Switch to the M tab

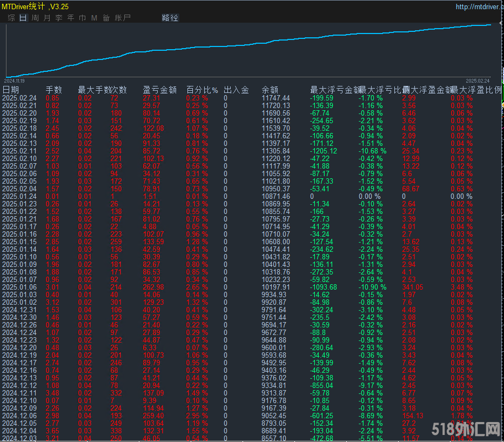tap(94, 18)
